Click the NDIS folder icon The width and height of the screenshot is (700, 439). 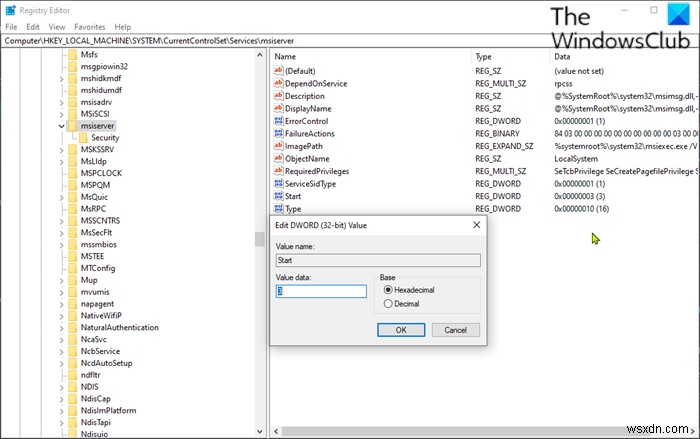(x=73, y=387)
